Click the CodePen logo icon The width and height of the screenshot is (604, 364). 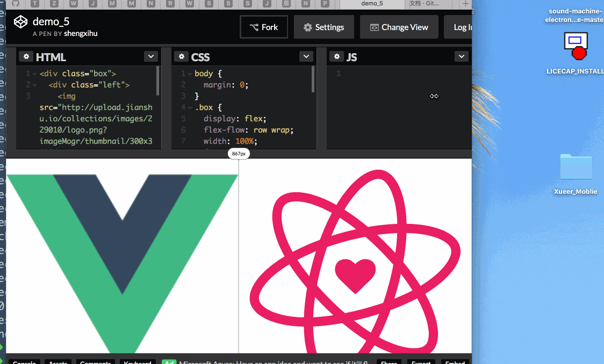[20, 22]
